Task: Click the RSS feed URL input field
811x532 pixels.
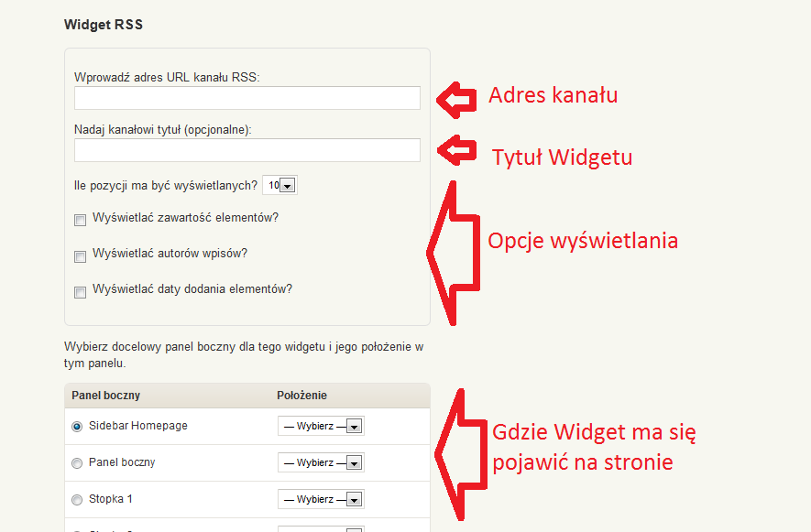Action: coord(247,98)
